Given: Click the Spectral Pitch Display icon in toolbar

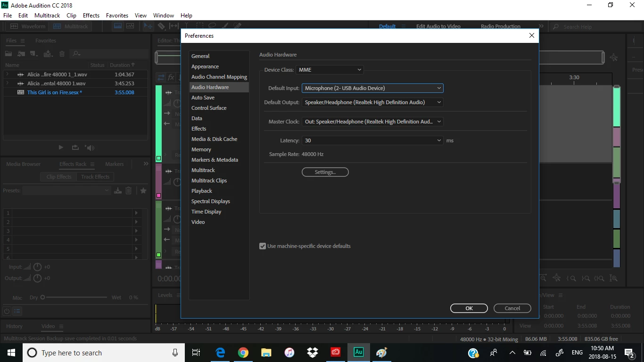Looking at the screenshot, I should [130, 26].
